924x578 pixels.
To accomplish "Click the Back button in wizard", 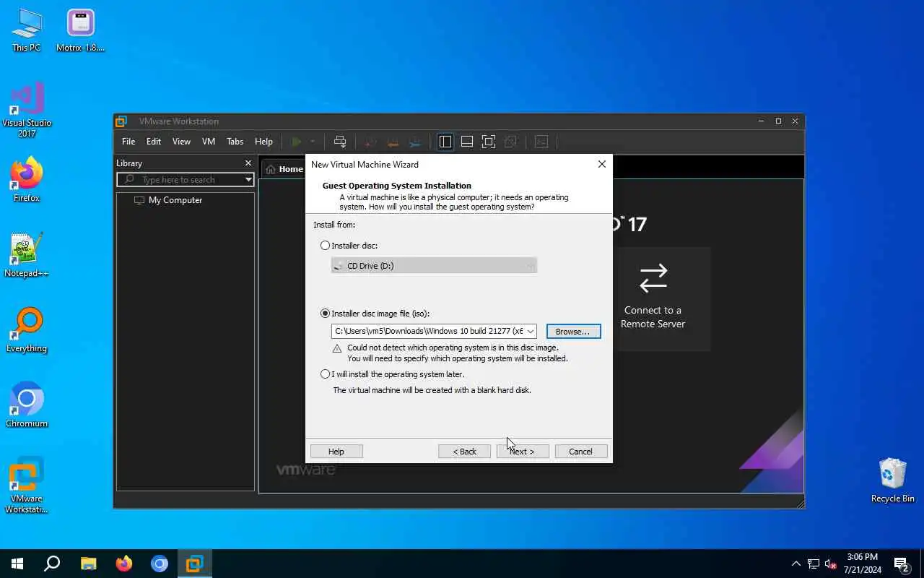I will (465, 452).
